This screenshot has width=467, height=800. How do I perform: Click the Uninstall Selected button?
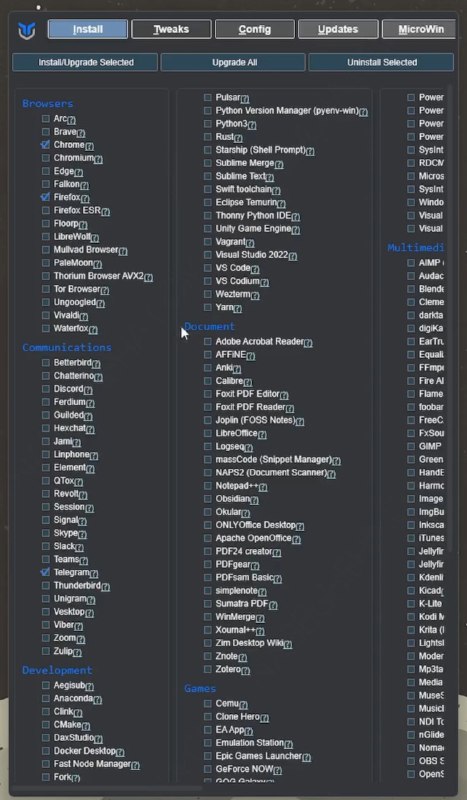click(381, 62)
